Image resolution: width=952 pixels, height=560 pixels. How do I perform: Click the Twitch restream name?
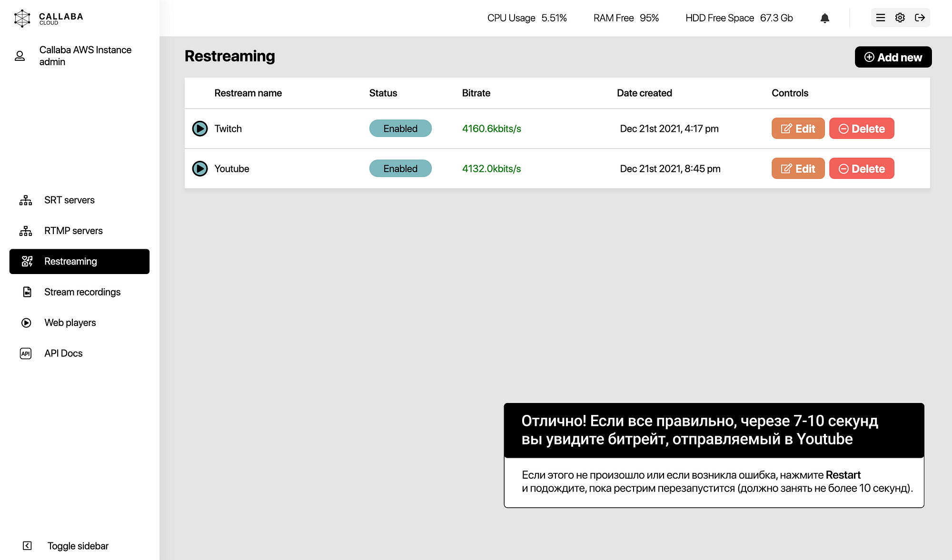pyautogui.click(x=228, y=128)
